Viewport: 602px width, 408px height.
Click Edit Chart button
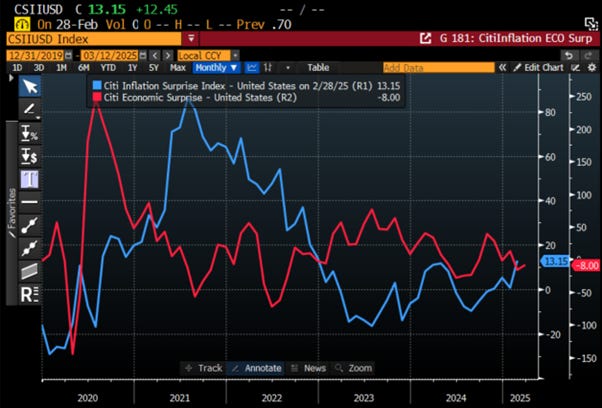pyautogui.click(x=539, y=68)
